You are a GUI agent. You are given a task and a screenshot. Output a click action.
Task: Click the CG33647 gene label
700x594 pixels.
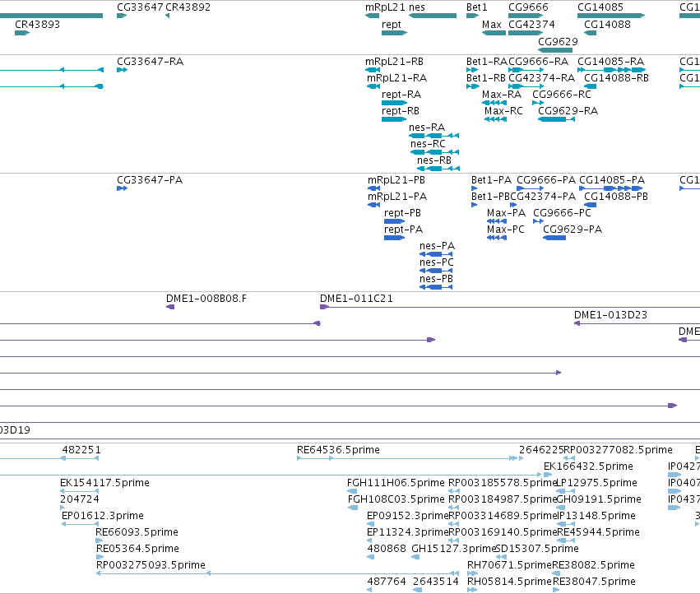(140, 7)
